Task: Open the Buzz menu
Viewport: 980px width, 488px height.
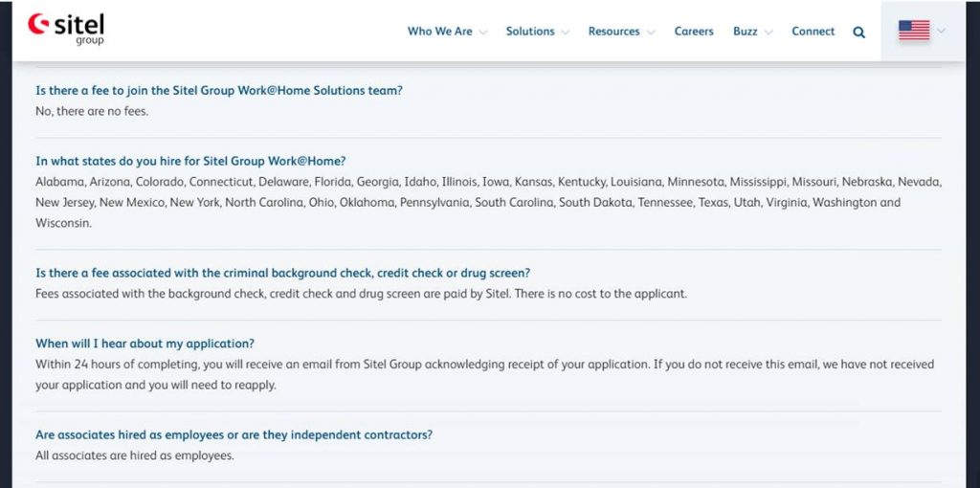Action: pos(745,32)
